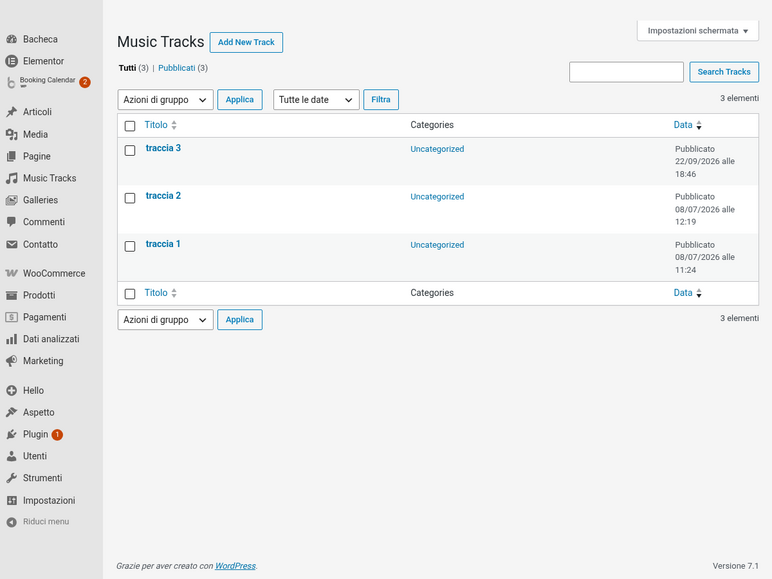The height and width of the screenshot is (579, 772).
Task: Open the Galleries menu label
Action: pyautogui.click(x=40, y=200)
